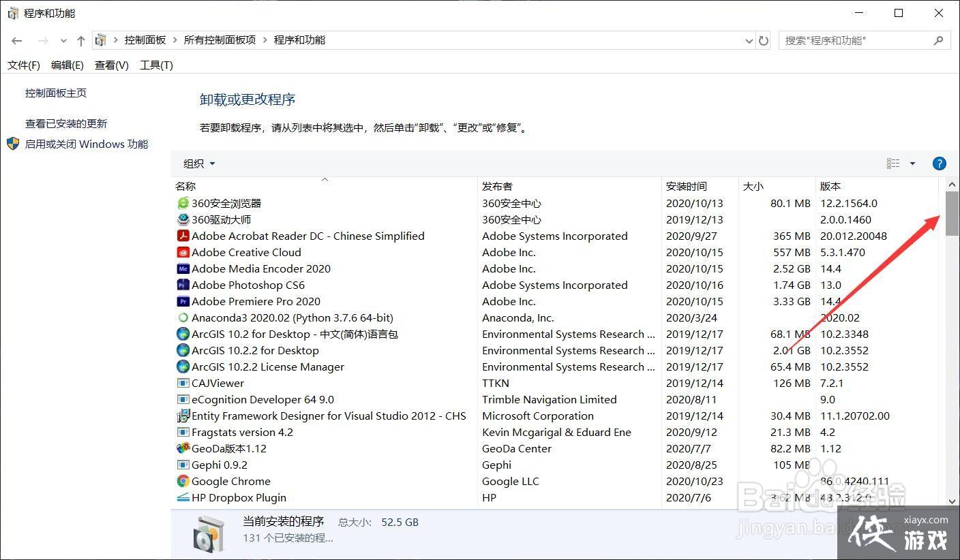The image size is (960, 560).
Task: Click the 3.33 GB size cell
Action: point(791,301)
